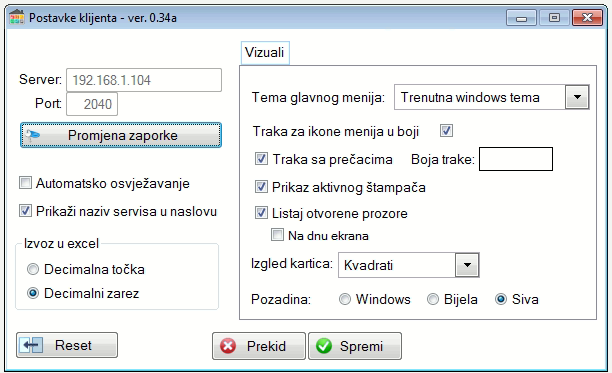
Task: Uncheck Prikaz aktivnog štampača
Action: pos(261,186)
